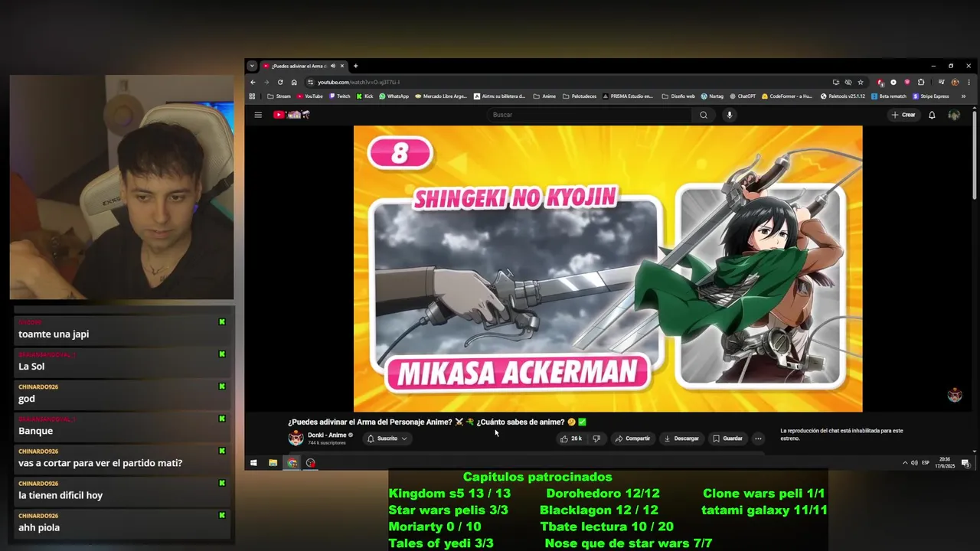This screenshot has height=551, width=980.
Task: Open the three-dot more actions menu
Action: click(x=758, y=439)
